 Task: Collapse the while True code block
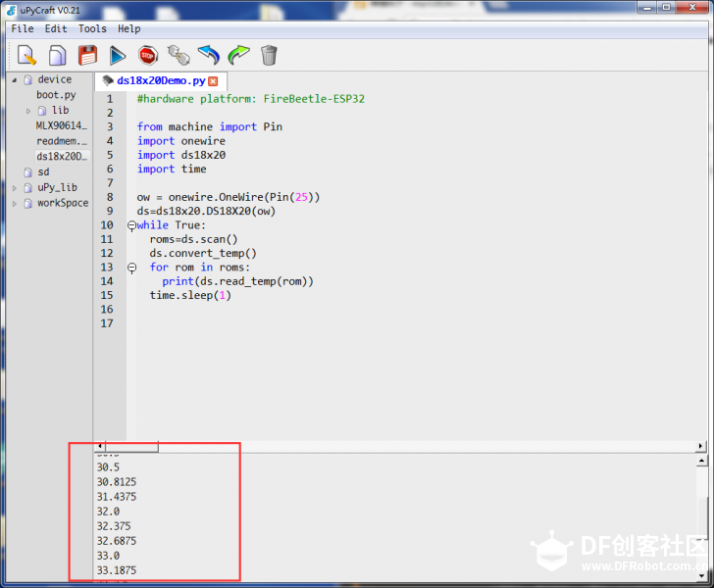tap(131, 225)
